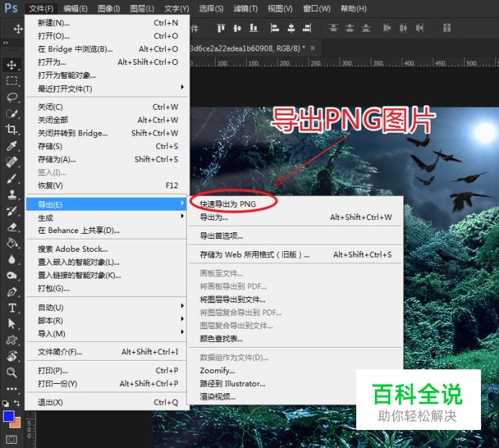Select the Blur tool

(12, 260)
